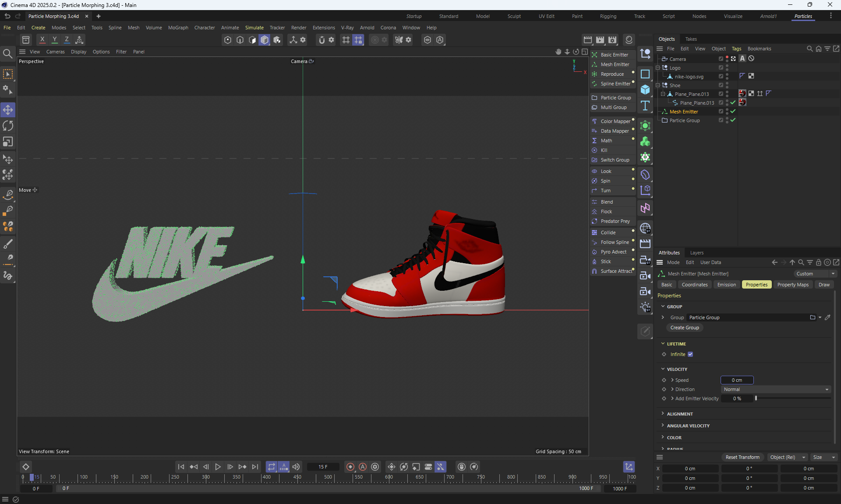Add a Kill particle modifier
The width and height of the screenshot is (841, 504).
(x=604, y=150)
